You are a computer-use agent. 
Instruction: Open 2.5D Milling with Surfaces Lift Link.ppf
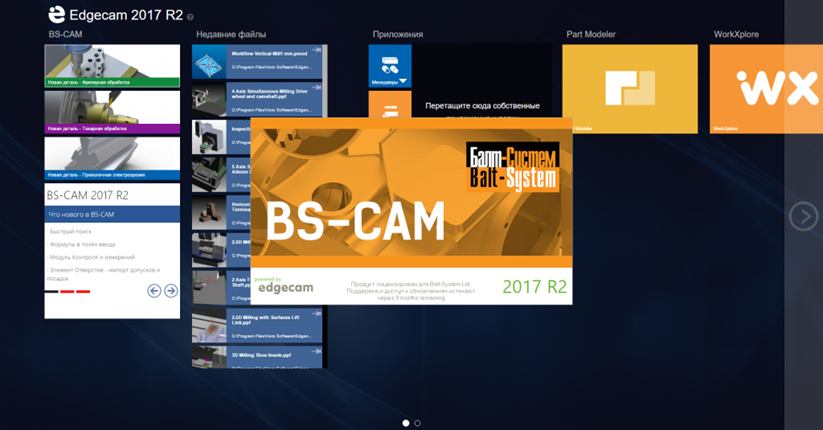(x=257, y=326)
